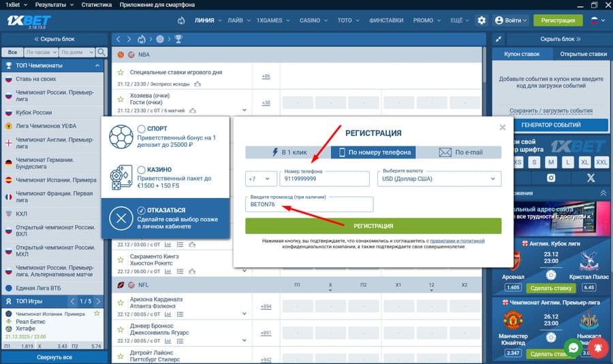Close the registration dialog

pyautogui.click(x=503, y=127)
